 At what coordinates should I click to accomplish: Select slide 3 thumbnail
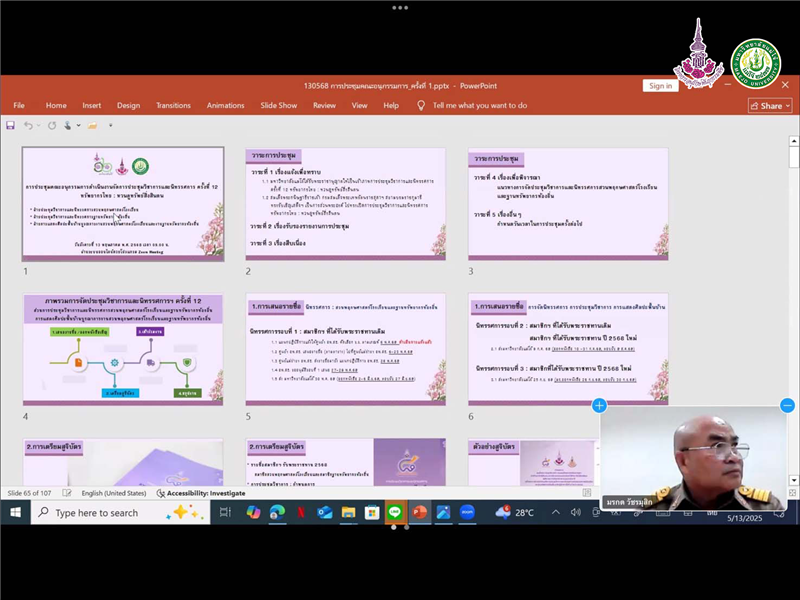(x=568, y=204)
